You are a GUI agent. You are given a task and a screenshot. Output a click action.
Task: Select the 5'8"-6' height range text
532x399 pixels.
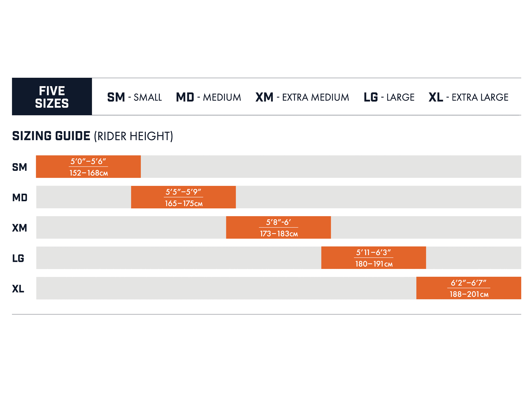pos(278,222)
